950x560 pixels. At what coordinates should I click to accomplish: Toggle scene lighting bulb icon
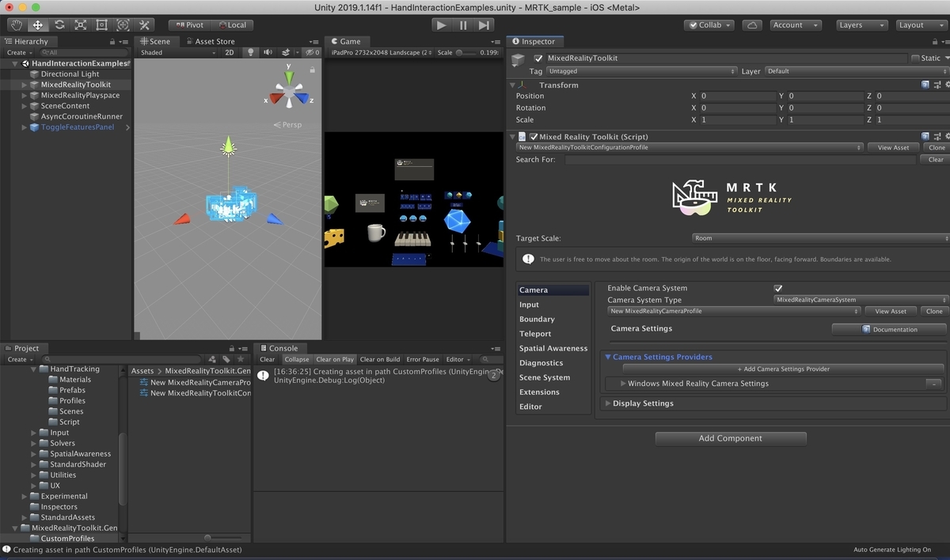pyautogui.click(x=251, y=53)
